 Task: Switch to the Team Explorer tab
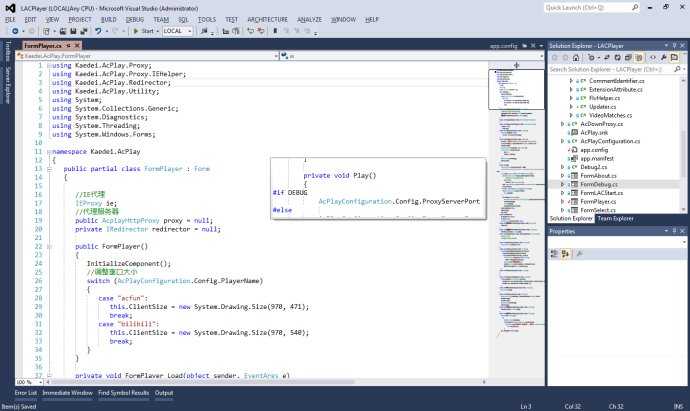pyautogui.click(x=615, y=218)
